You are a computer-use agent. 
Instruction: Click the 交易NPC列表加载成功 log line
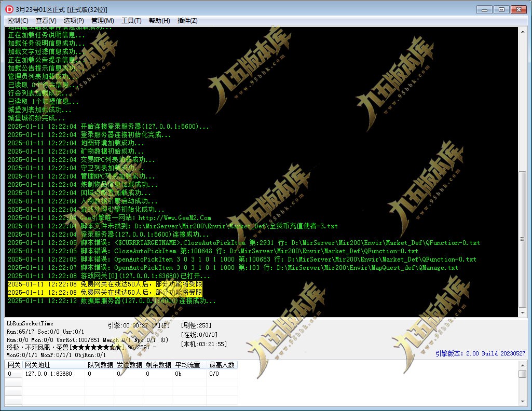pyautogui.click(x=81, y=160)
